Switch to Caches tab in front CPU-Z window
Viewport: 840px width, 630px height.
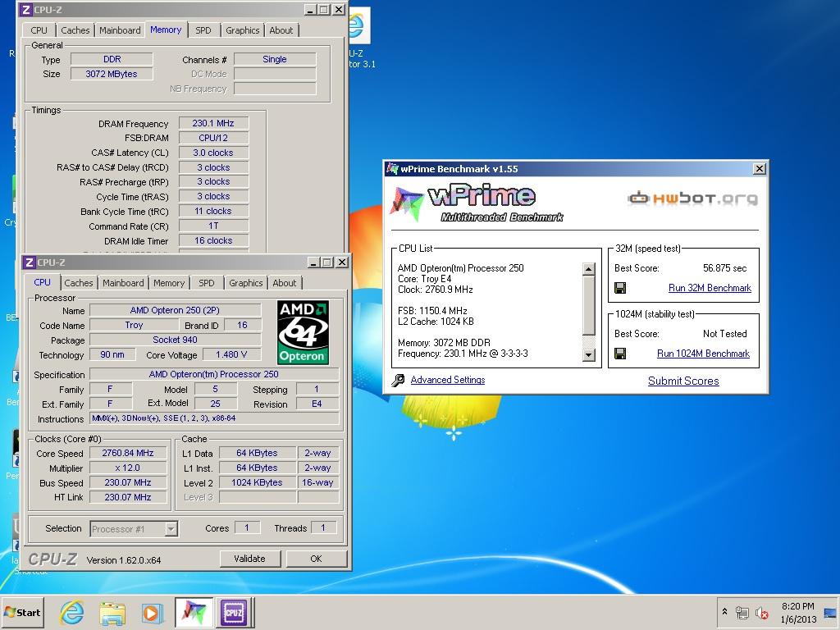pyautogui.click(x=78, y=283)
